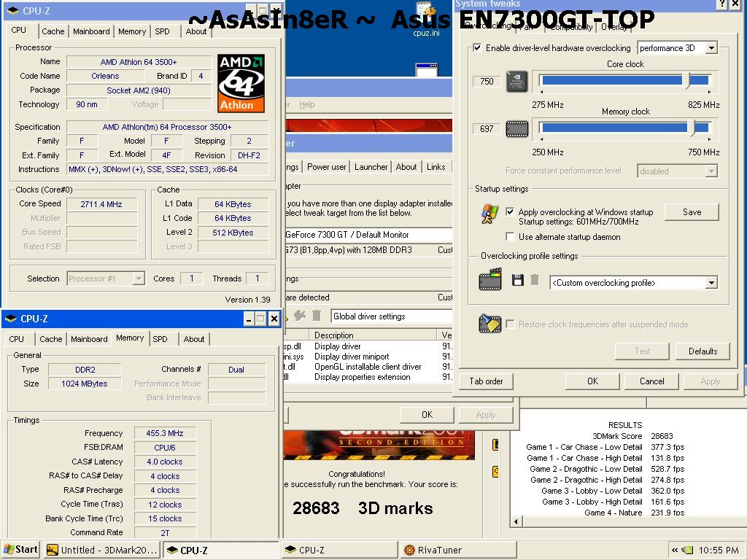Toggle Apply overclocking at Windows startup
Image resolution: width=747 pixels, height=560 pixels.
[x=510, y=212]
